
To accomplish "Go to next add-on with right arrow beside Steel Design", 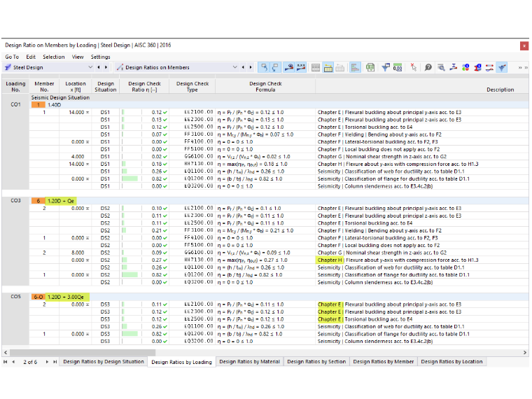I will (106, 67).
